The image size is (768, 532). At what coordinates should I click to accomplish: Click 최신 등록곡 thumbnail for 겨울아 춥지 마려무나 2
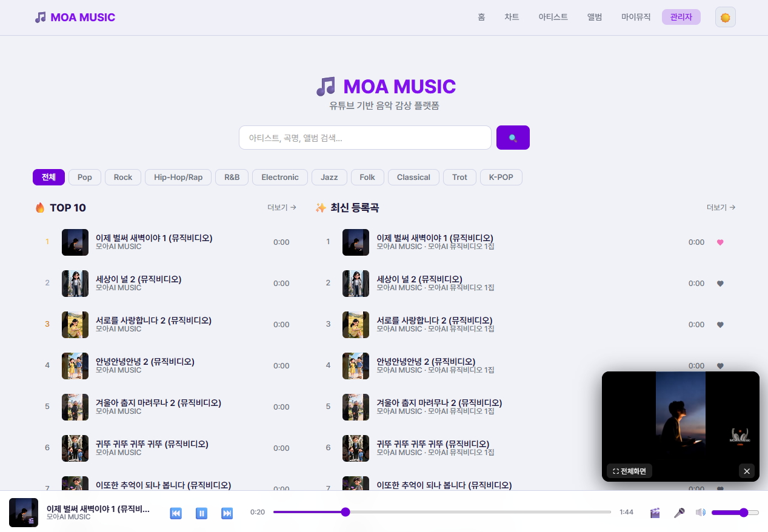356,407
